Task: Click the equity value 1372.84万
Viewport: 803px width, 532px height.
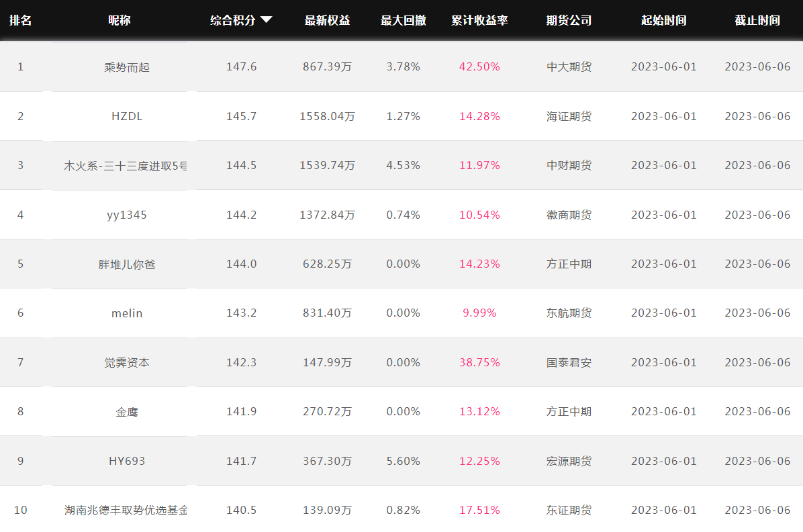Action: coord(327,215)
